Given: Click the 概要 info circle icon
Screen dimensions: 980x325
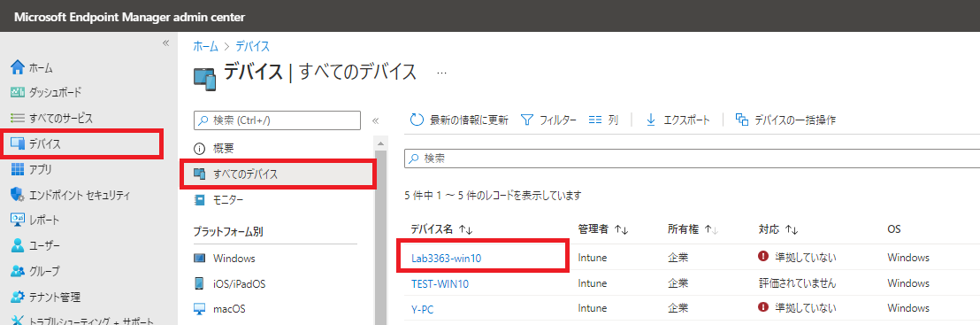Looking at the screenshot, I should tap(199, 149).
